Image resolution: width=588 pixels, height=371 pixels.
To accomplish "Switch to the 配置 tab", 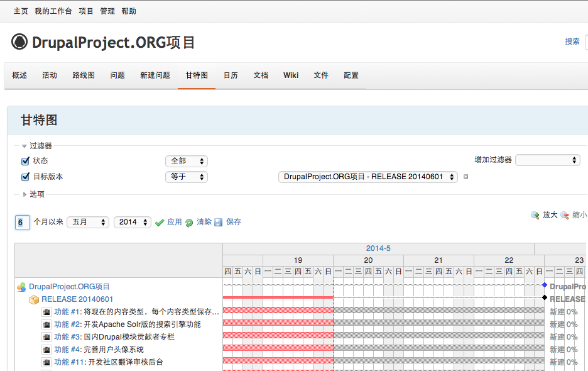I will pyautogui.click(x=351, y=75).
